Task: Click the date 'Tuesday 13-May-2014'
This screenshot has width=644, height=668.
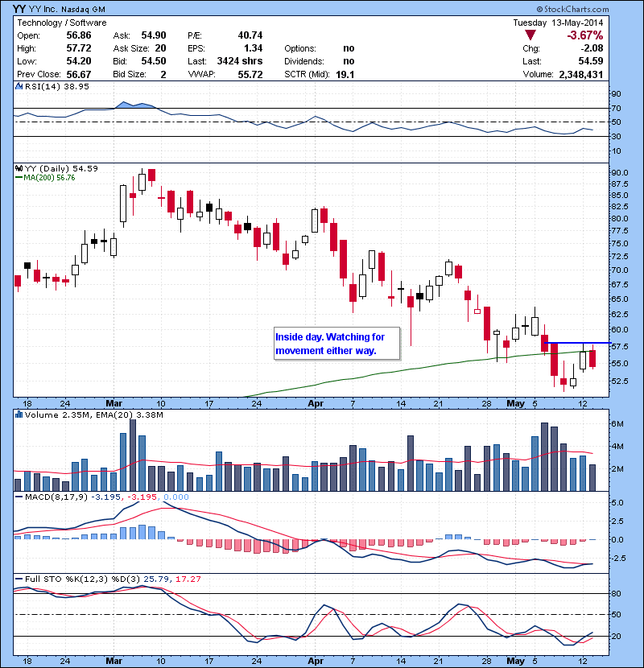Action: pos(558,23)
